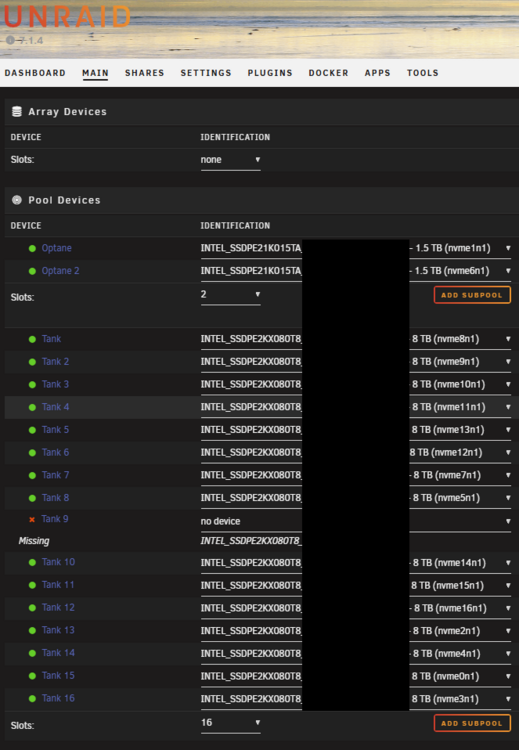Click the green status dot for Tank 10
This screenshot has height=750, width=519.
[32, 562]
